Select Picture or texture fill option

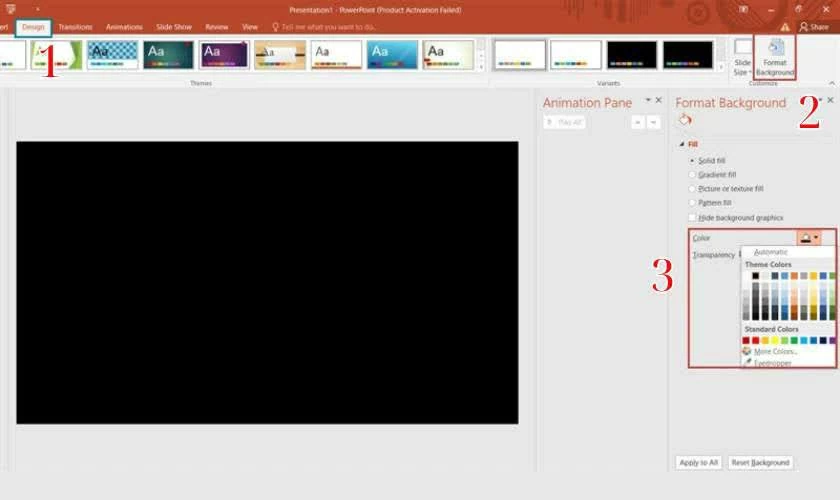(692, 189)
